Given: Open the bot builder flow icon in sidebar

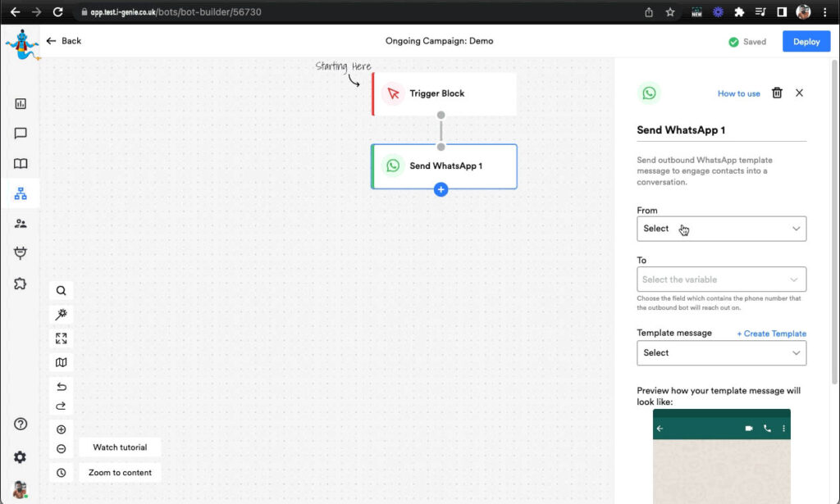Looking at the screenshot, I should click(21, 193).
